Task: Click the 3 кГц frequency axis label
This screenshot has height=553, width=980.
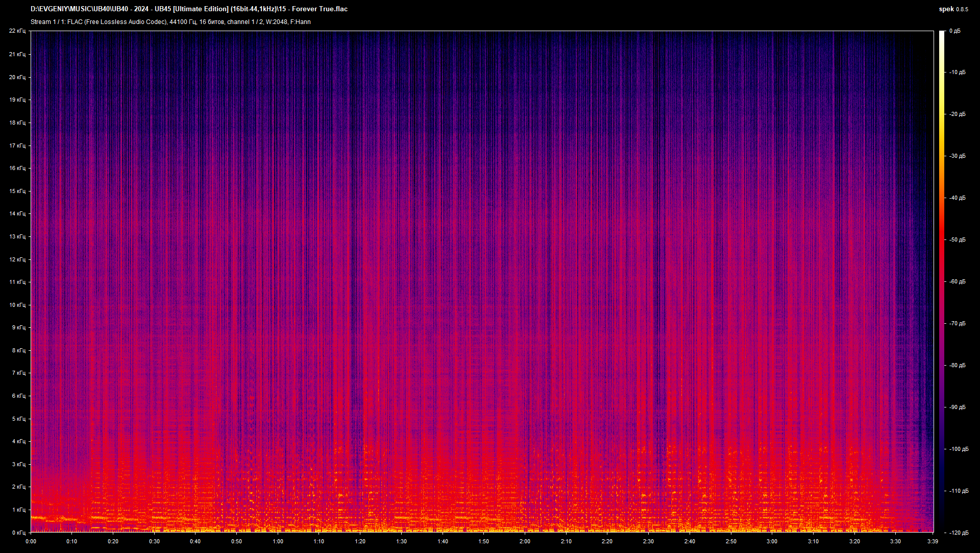Action: (x=18, y=464)
